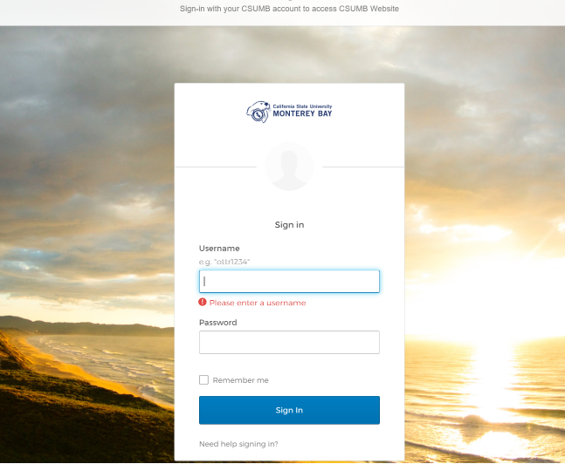Click the Sign-in with your CSUMB account text
Screen dimensions: 565x464
289,9
